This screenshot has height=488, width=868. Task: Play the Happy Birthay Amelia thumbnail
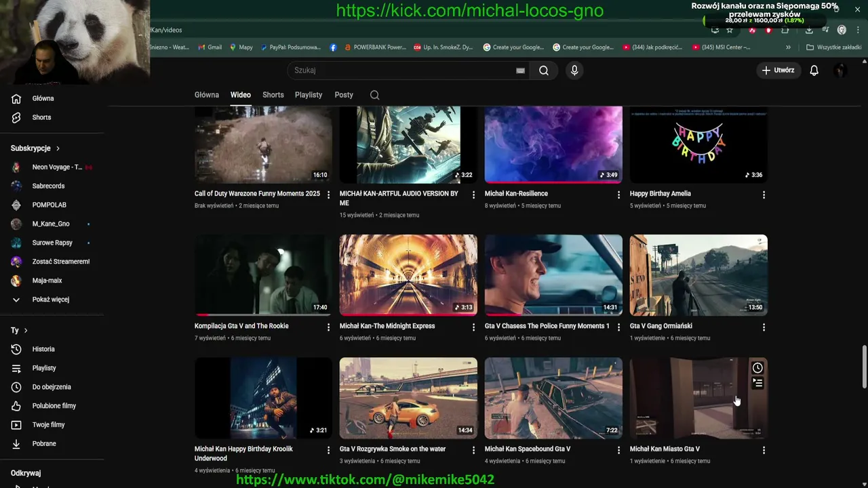click(698, 144)
